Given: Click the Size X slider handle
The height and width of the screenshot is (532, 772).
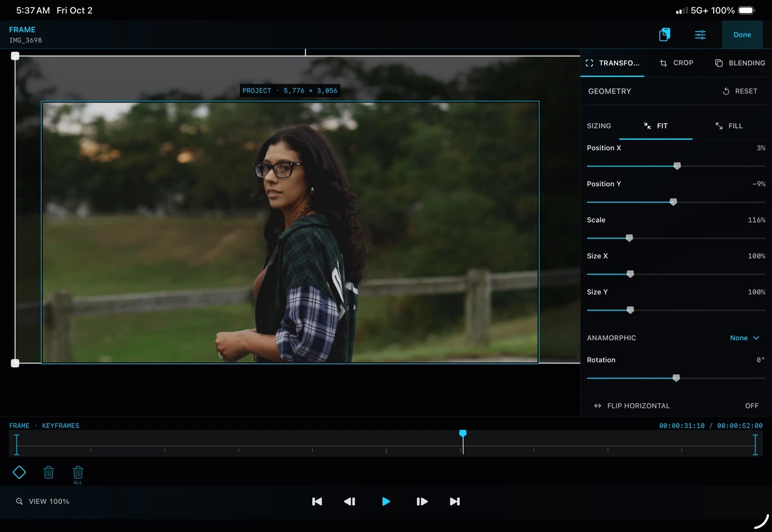Looking at the screenshot, I should tap(630, 274).
